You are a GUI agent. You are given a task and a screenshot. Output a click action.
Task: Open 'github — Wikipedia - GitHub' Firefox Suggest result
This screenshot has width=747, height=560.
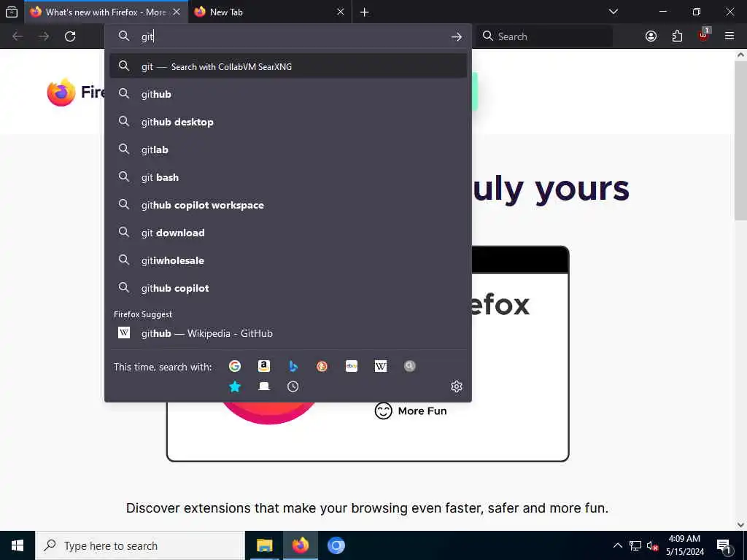click(287, 332)
